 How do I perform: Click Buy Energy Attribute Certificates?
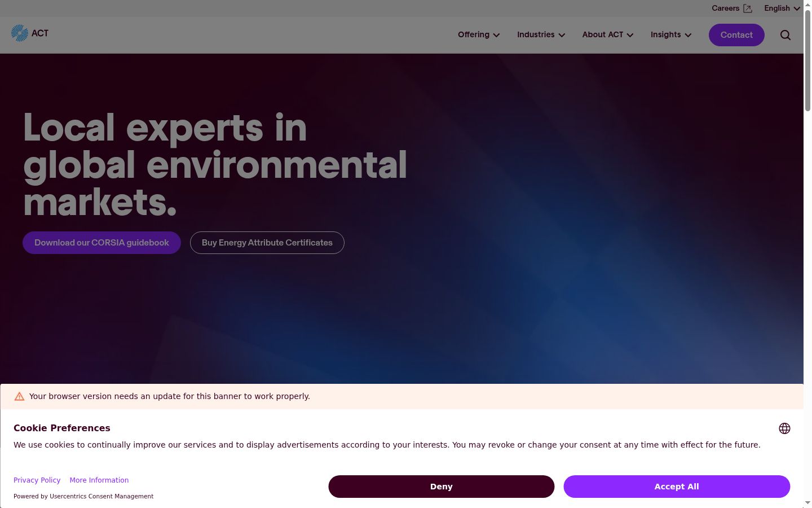pyautogui.click(x=267, y=243)
